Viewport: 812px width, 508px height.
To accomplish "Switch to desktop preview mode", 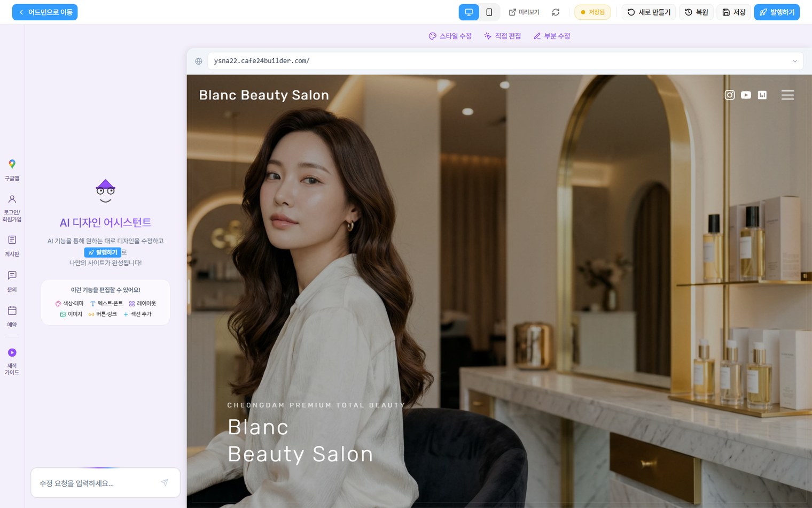I will [469, 12].
